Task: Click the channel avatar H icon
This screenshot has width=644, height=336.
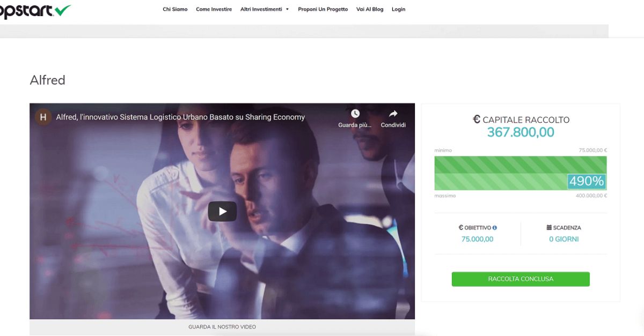Action: [x=43, y=117]
